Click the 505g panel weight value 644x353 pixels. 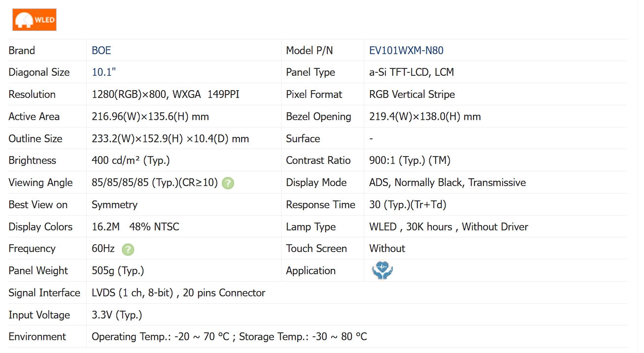tap(118, 271)
